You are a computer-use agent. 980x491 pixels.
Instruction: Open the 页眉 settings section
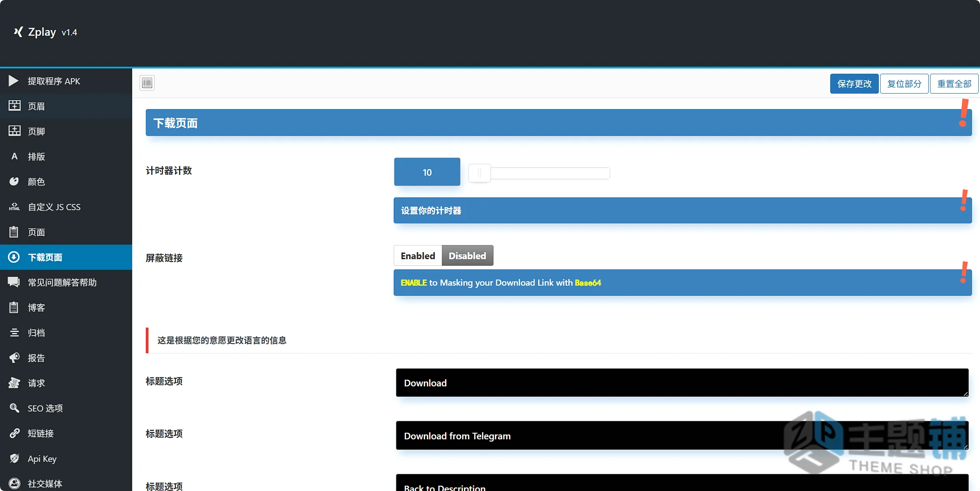66,106
